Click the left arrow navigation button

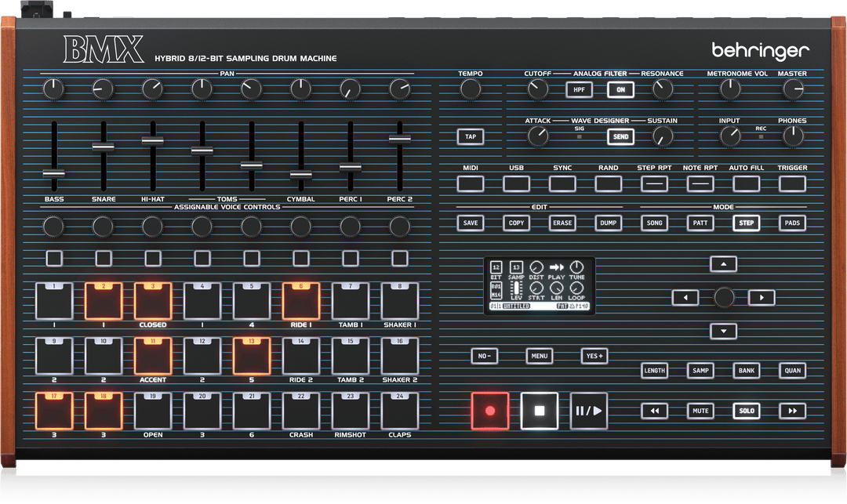coord(685,297)
